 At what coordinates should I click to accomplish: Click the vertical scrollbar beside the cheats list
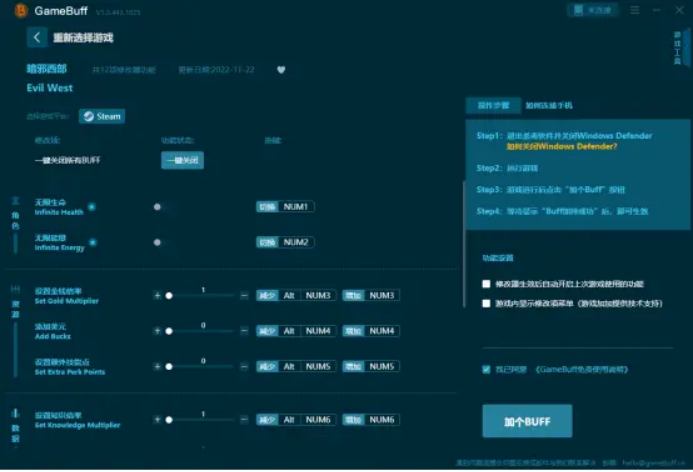pos(464,244)
